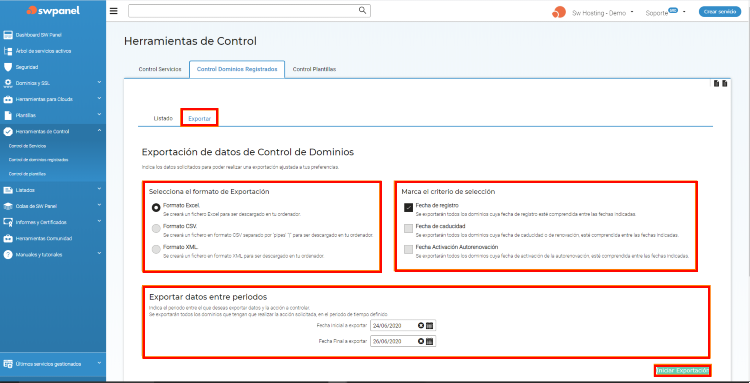The image size is (750, 383).
Task: Click the Dominios y SSL icon
Action: 8,83
